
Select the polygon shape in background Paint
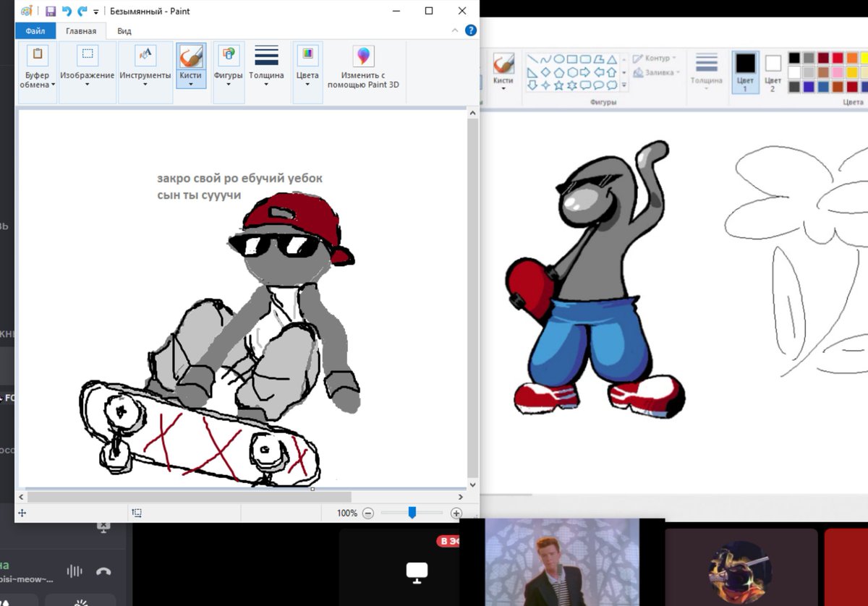point(598,59)
